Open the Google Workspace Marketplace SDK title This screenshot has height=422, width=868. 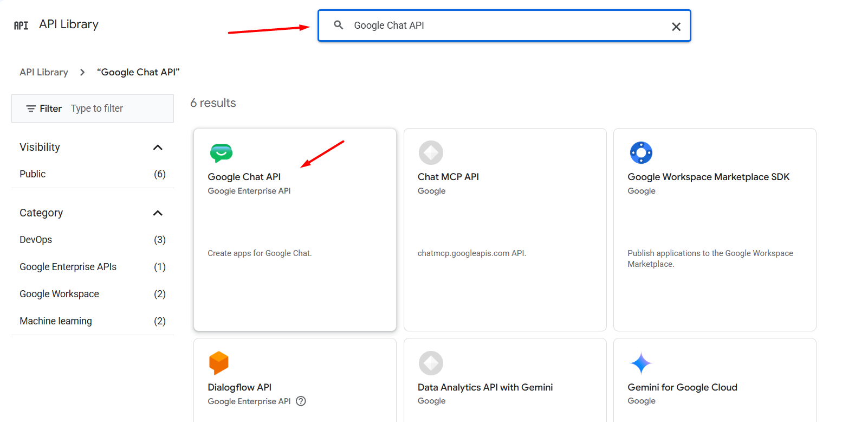[x=708, y=177]
